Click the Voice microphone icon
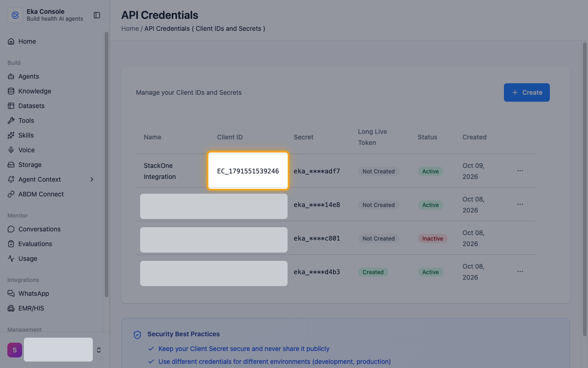Image resolution: width=588 pixels, height=368 pixels. (11, 150)
